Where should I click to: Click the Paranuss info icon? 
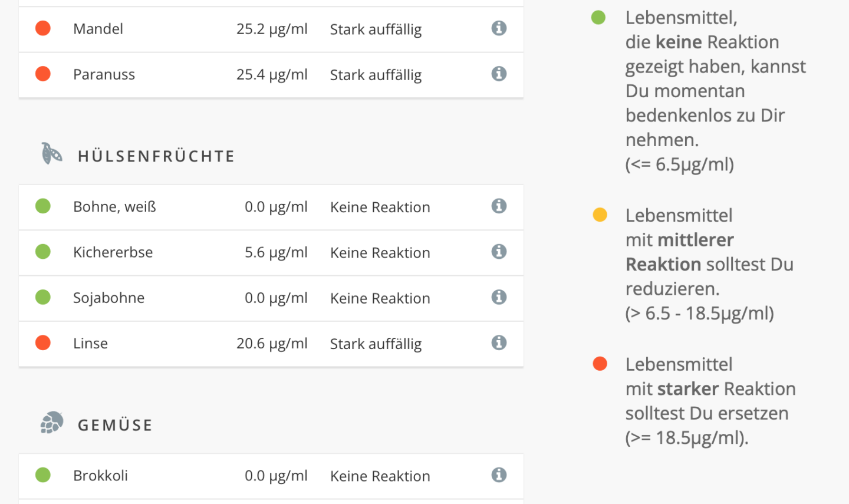499,74
